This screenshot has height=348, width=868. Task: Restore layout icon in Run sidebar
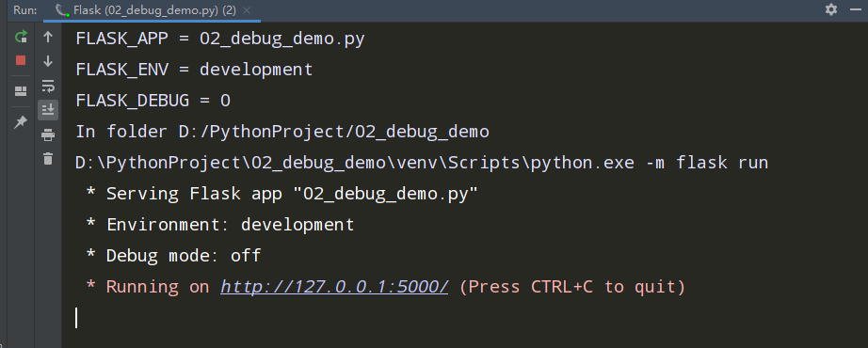[x=21, y=91]
